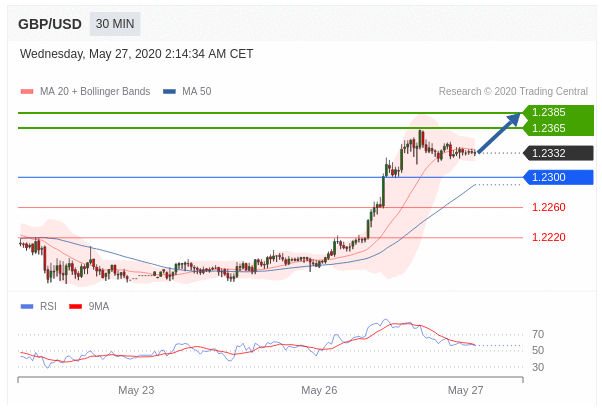This screenshot has width=602, height=411.
Task: Click the RSI 70 level label
Action: (x=538, y=334)
